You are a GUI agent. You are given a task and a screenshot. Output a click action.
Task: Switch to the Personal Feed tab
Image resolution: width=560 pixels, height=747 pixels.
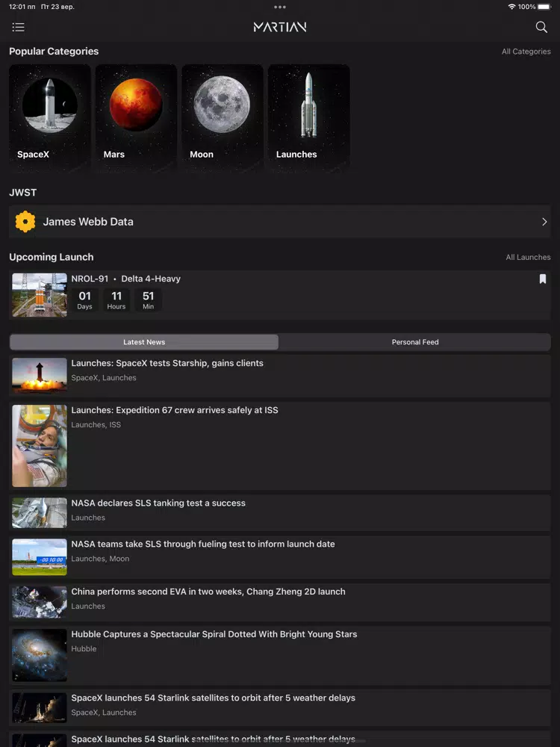414,342
